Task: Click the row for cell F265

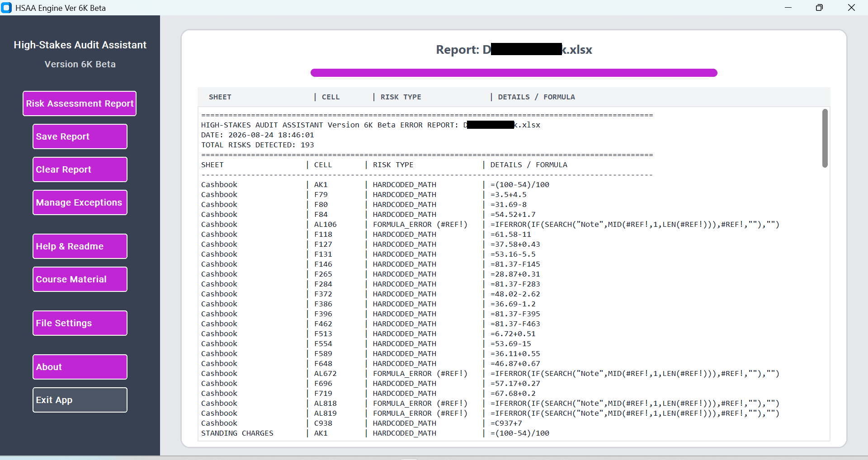Action: pyautogui.click(x=371, y=274)
